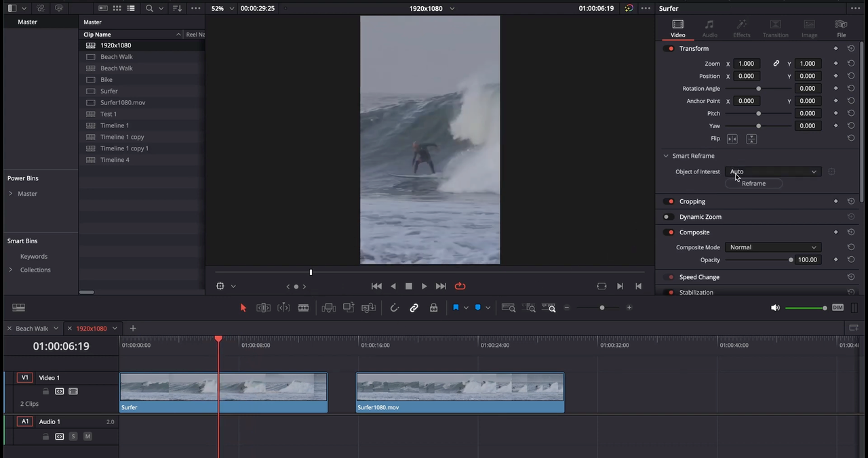Reset the Transform section
The width and height of the screenshot is (868, 458).
850,49
